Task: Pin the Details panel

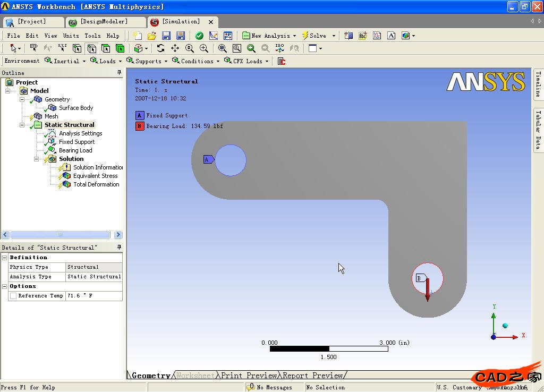Action: click(x=119, y=248)
